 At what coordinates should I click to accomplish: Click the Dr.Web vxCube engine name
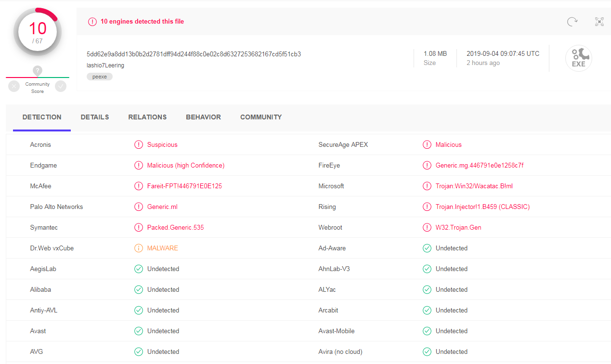[52, 248]
